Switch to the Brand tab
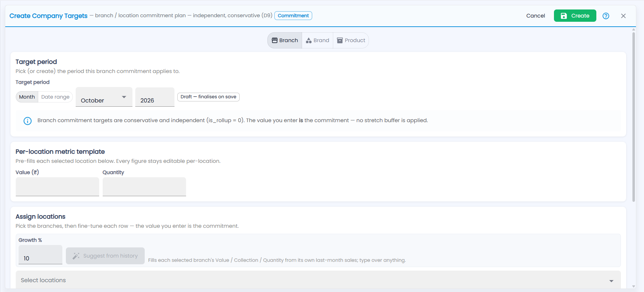The height and width of the screenshot is (292, 644). tap(317, 40)
